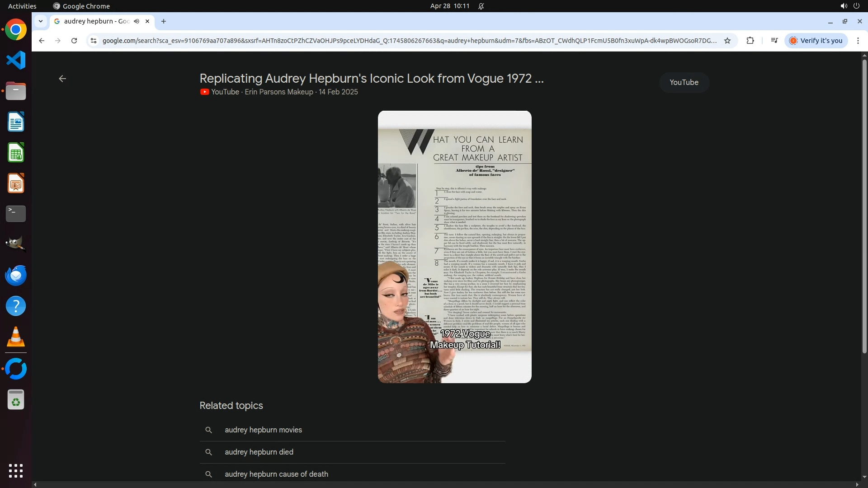Image resolution: width=868 pixels, height=488 pixels.
Task: Select 'audrey hepburn movies' related topic
Action: point(263,430)
